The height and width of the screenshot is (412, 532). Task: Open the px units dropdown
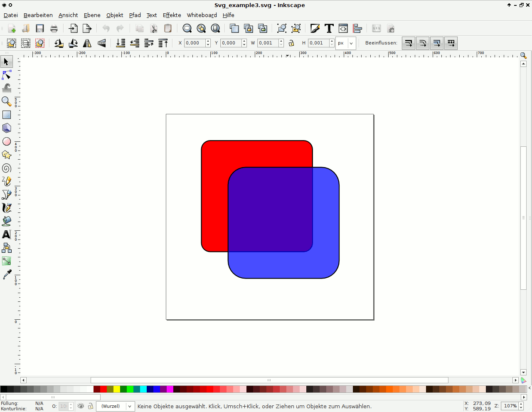tap(346, 43)
